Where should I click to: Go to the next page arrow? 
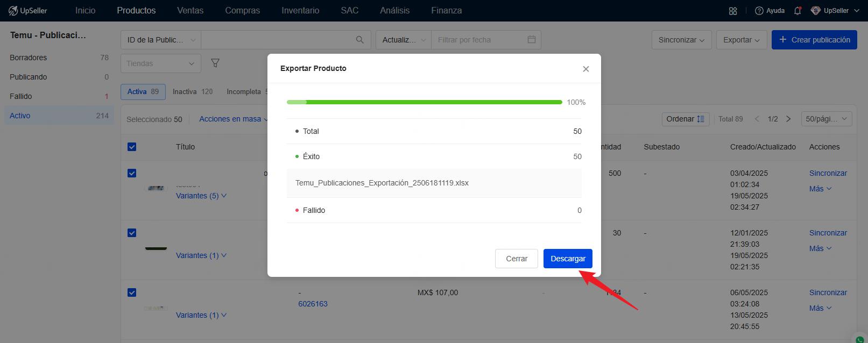(788, 119)
